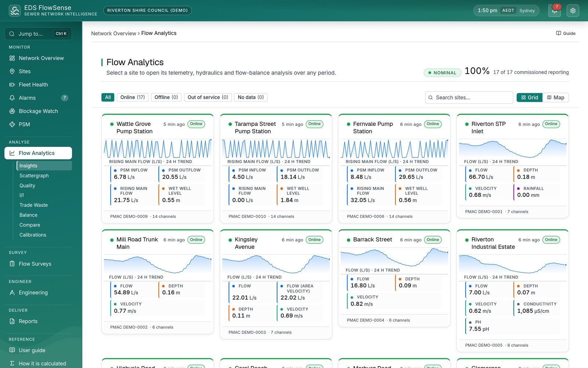Open Calibrations sub-item
This screenshot has height=368, width=588.
(44, 235)
